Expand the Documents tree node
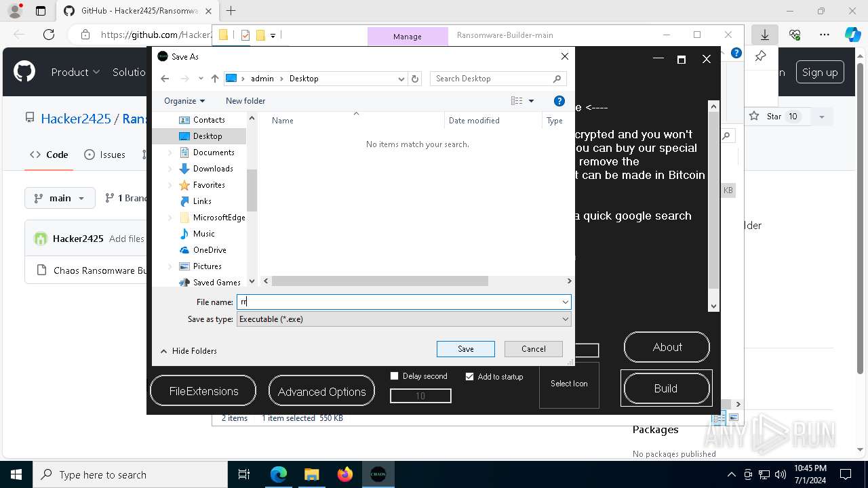868x488 pixels. [170, 152]
